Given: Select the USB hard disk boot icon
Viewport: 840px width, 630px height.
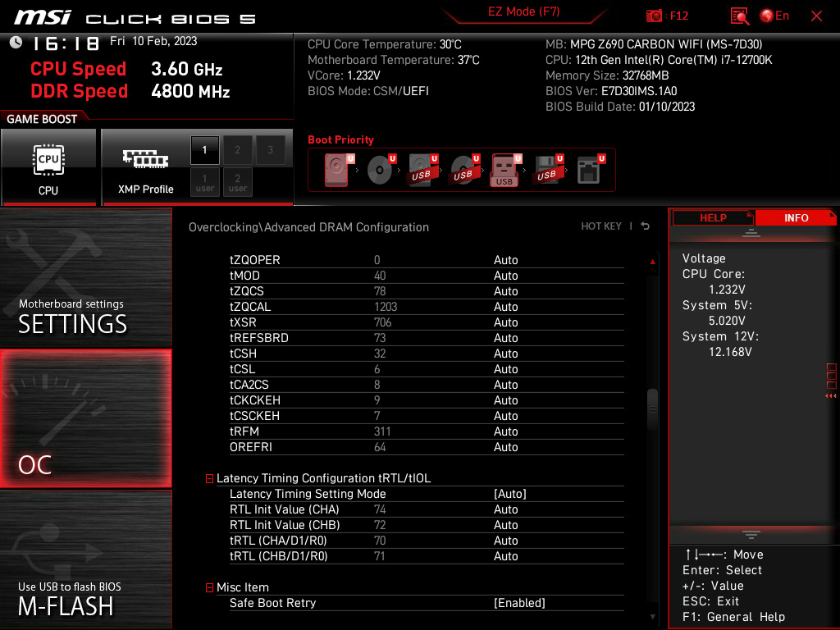Looking at the screenshot, I should (422, 170).
